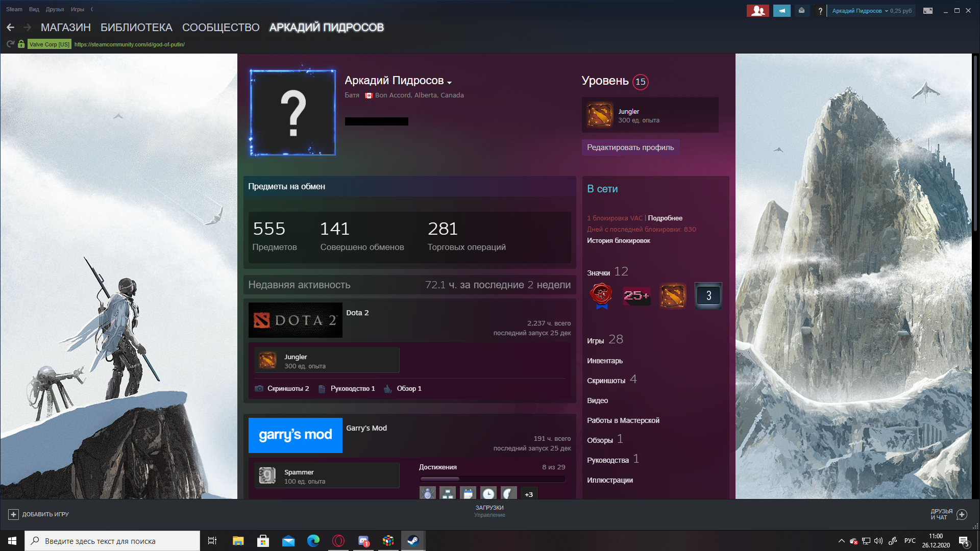Open the Игры menu
980x551 pixels.
coord(78,9)
